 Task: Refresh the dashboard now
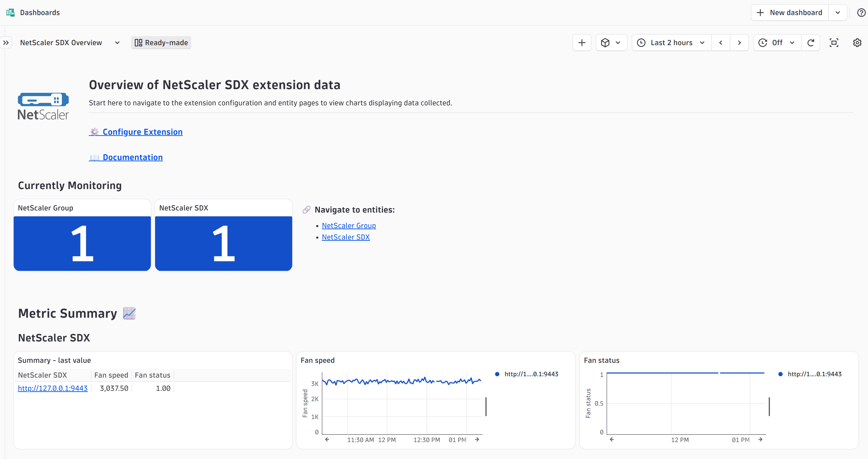pyautogui.click(x=811, y=43)
